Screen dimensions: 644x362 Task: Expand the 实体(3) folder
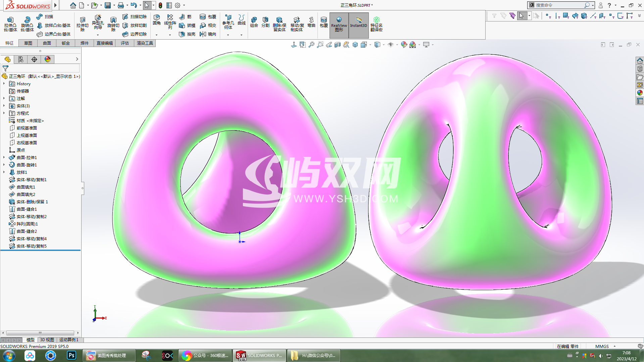point(4,106)
